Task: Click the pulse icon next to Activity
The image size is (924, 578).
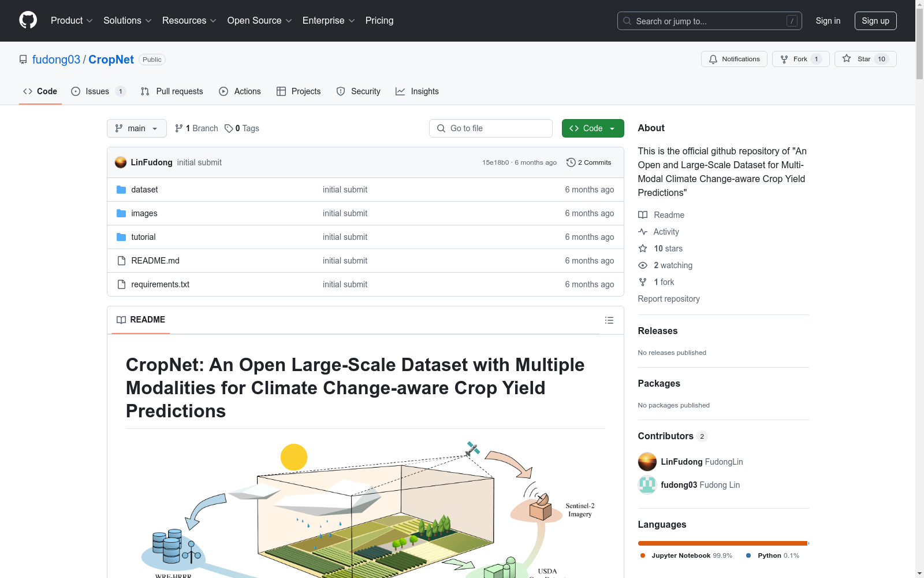Action: 643,232
